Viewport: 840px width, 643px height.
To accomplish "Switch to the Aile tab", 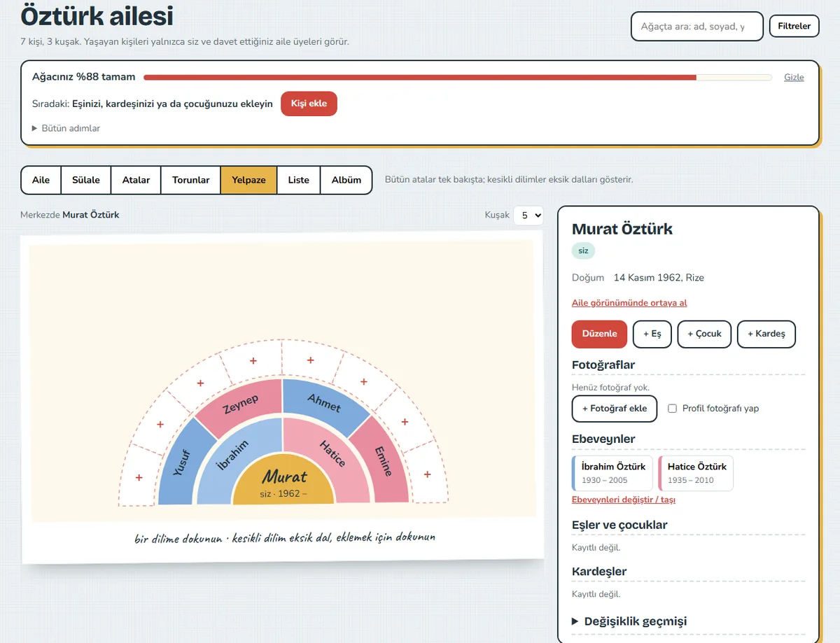I will (41, 180).
